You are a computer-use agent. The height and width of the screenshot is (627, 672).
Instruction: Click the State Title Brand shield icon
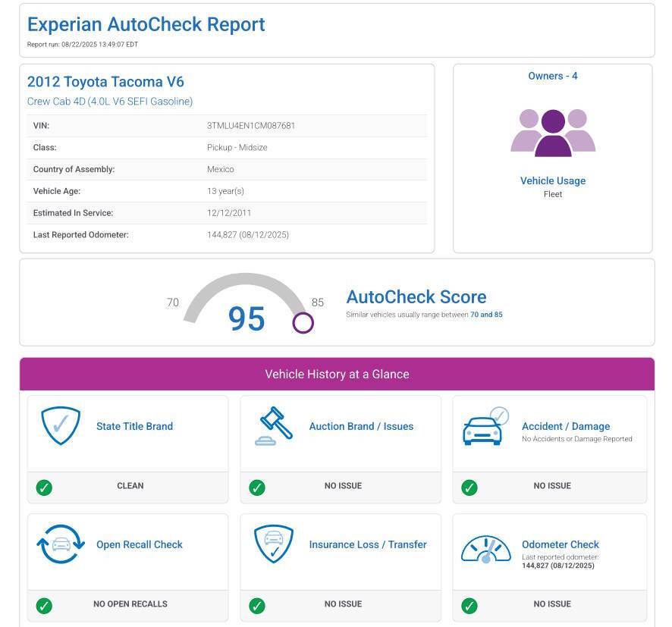[61, 426]
